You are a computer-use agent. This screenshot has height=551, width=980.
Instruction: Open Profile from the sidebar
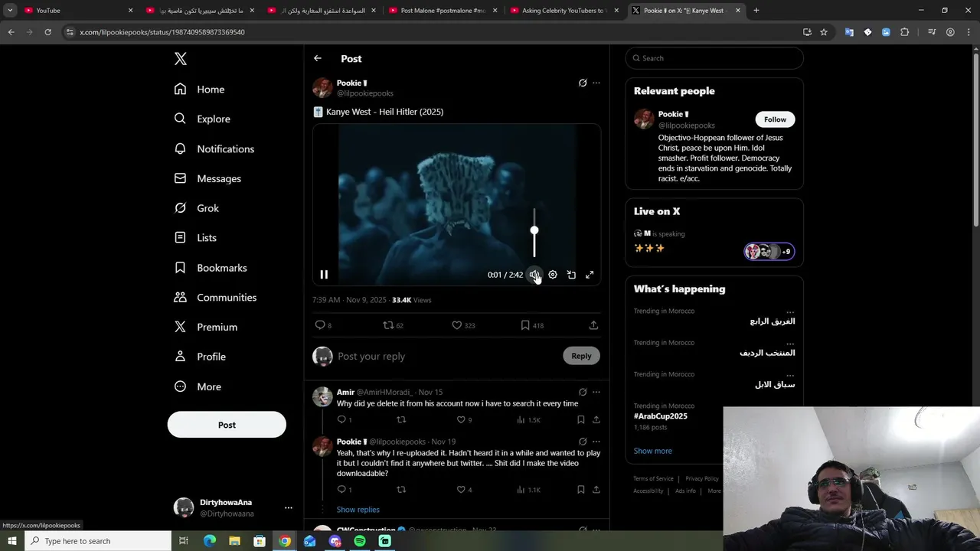click(200, 357)
